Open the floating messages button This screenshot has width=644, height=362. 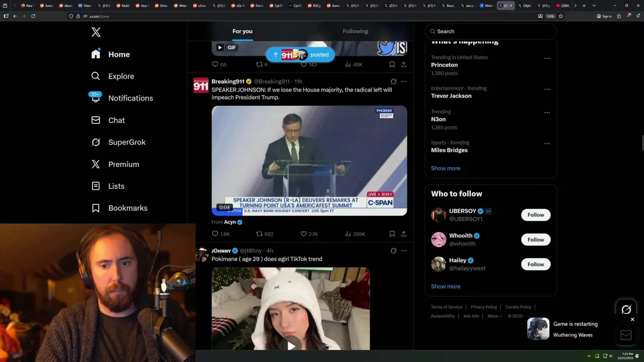click(626, 335)
